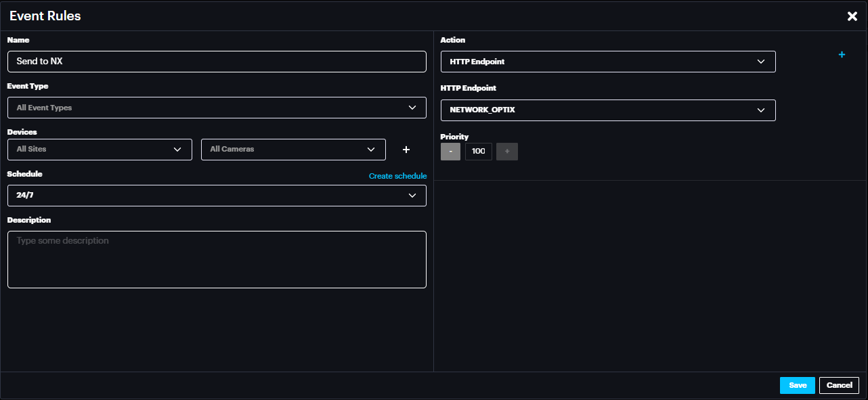868x400 pixels.
Task: Click the chevron on the NETWORK_OPTIX field
Action: [x=761, y=110]
